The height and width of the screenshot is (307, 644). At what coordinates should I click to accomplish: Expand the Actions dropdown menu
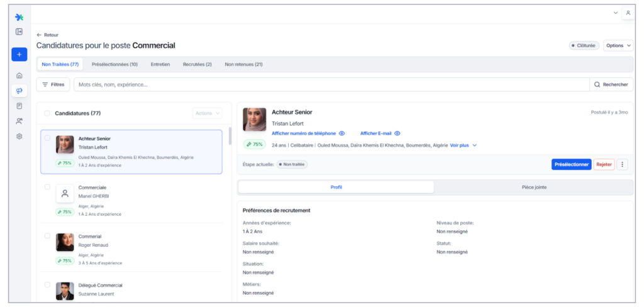pyautogui.click(x=208, y=113)
